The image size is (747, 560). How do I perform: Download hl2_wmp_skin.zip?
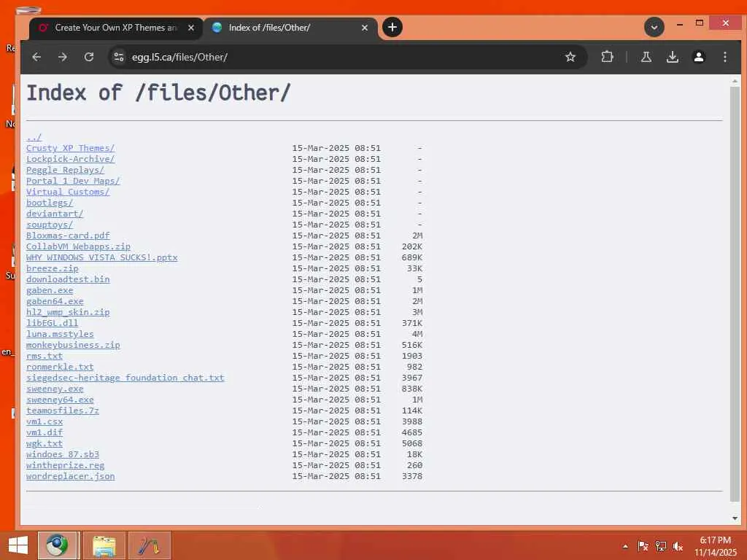tap(68, 312)
